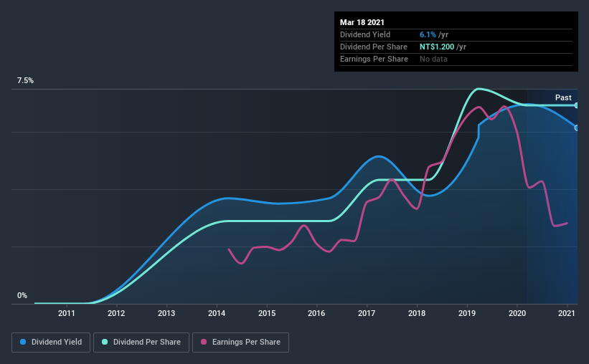Click the Past label in the chart
Viewport: 589px width, 364px height.
click(x=563, y=97)
